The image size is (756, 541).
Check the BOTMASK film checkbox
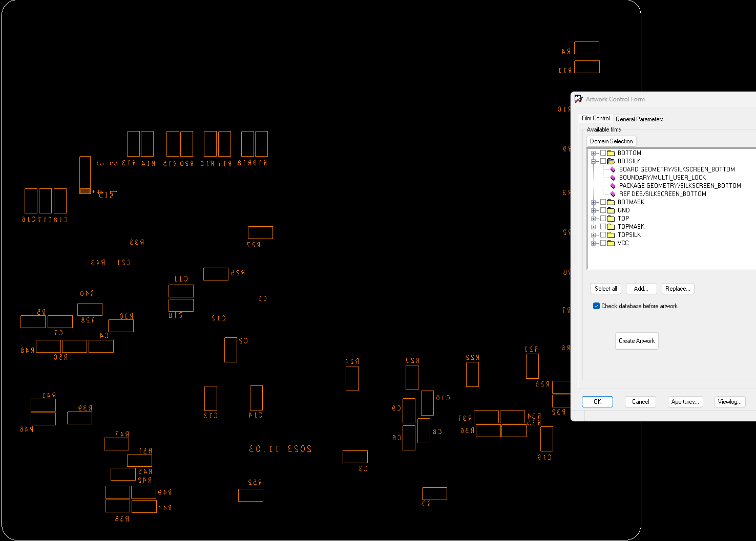(x=603, y=202)
